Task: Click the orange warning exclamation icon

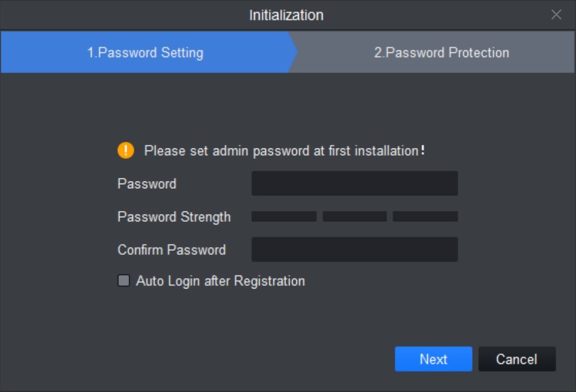Action: point(126,150)
